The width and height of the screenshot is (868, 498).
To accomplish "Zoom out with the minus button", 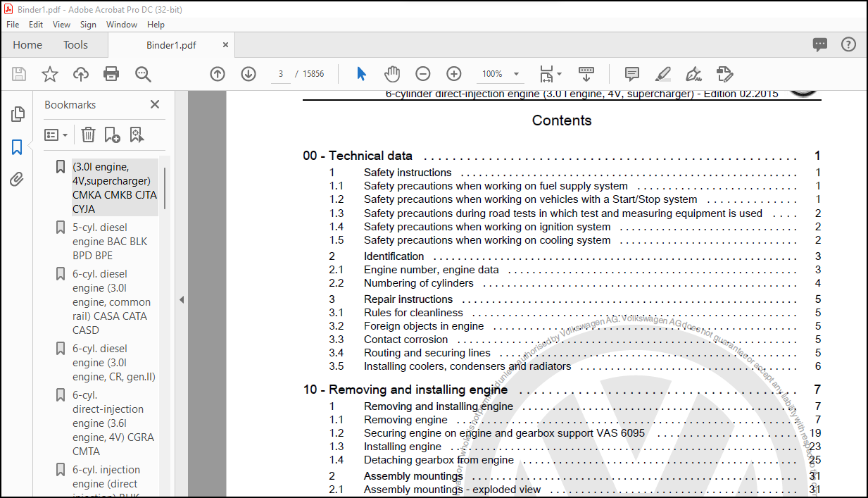I will 423,74.
